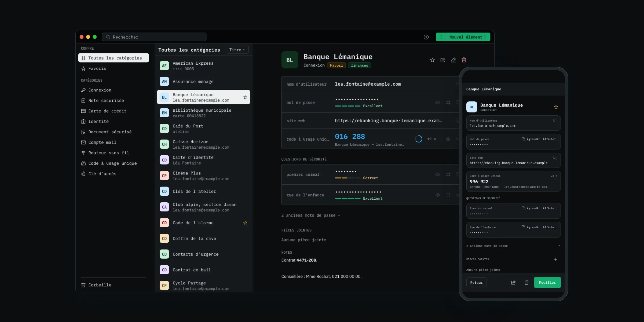
Task: Create a new item with Nouvel élément
Action: coord(463,37)
